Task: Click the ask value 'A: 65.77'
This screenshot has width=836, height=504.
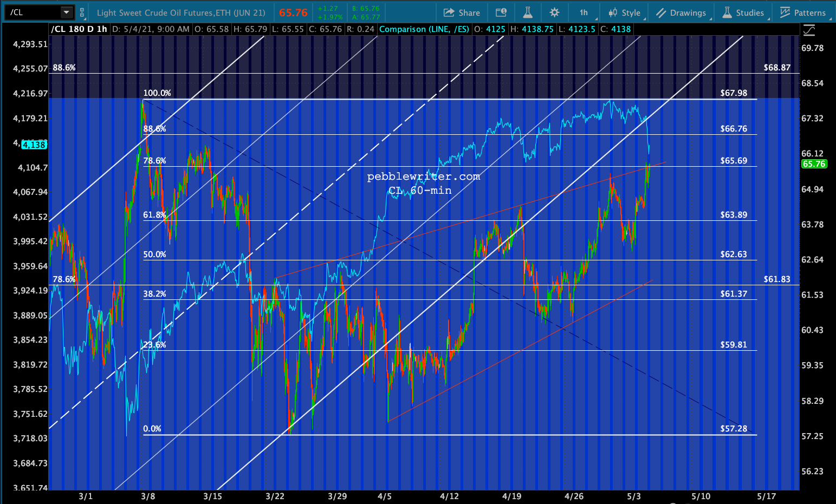Action: (x=366, y=17)
